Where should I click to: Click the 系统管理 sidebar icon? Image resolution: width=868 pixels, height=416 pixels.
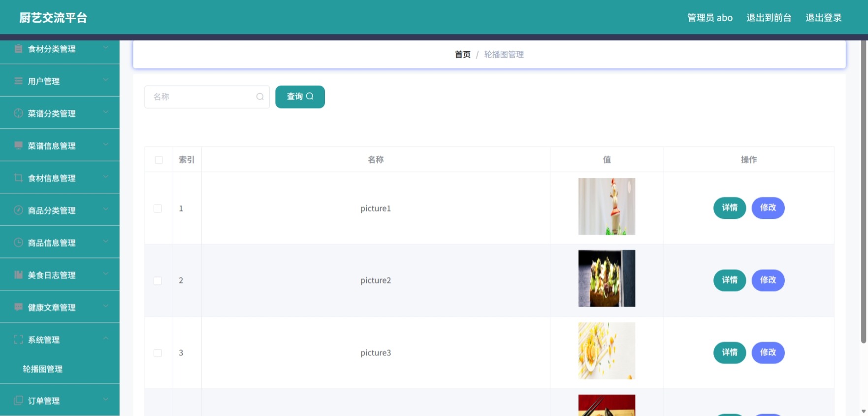point(18,339)
